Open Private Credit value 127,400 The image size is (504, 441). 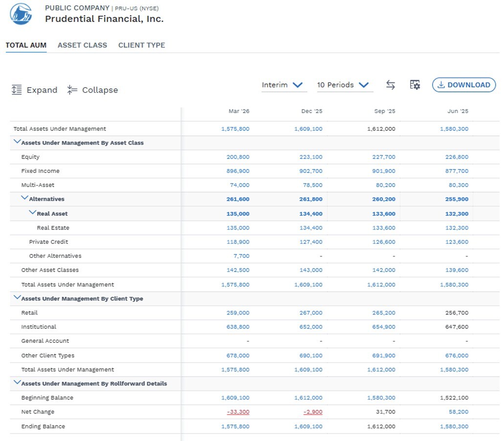311,242
